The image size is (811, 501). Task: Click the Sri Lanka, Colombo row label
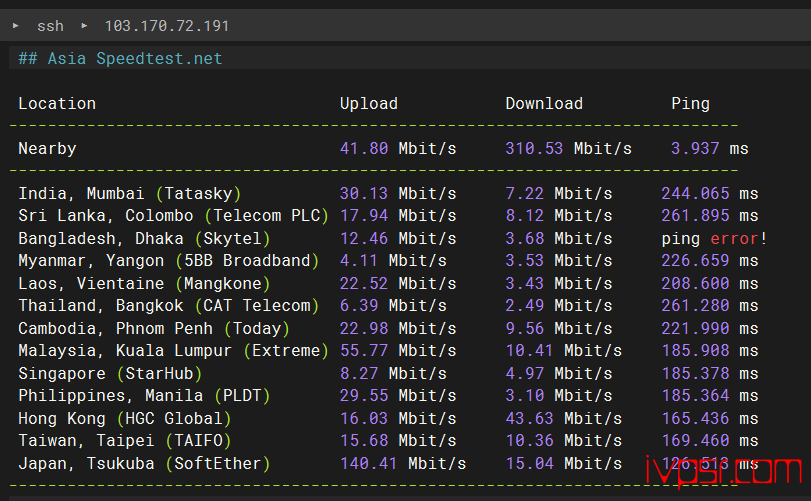173,216
